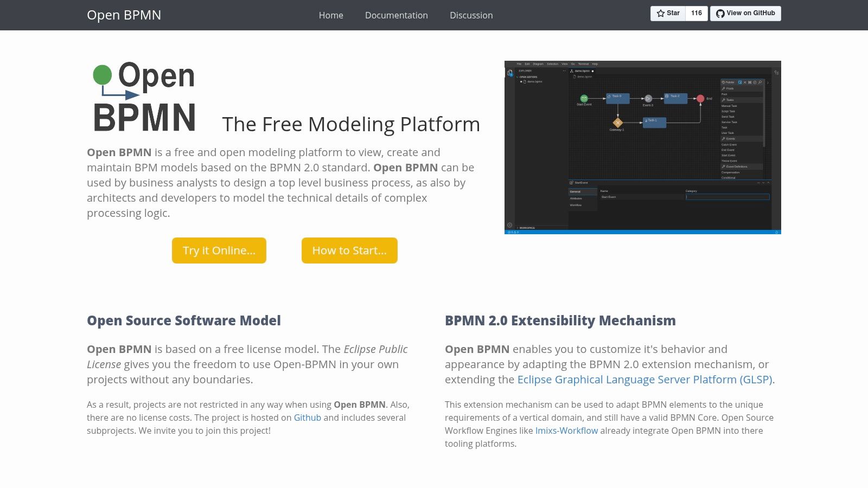Viewport: 868px width, 488px height.
Task: Select the Gateway-1 diamond shape
Action: coord(618,123)
